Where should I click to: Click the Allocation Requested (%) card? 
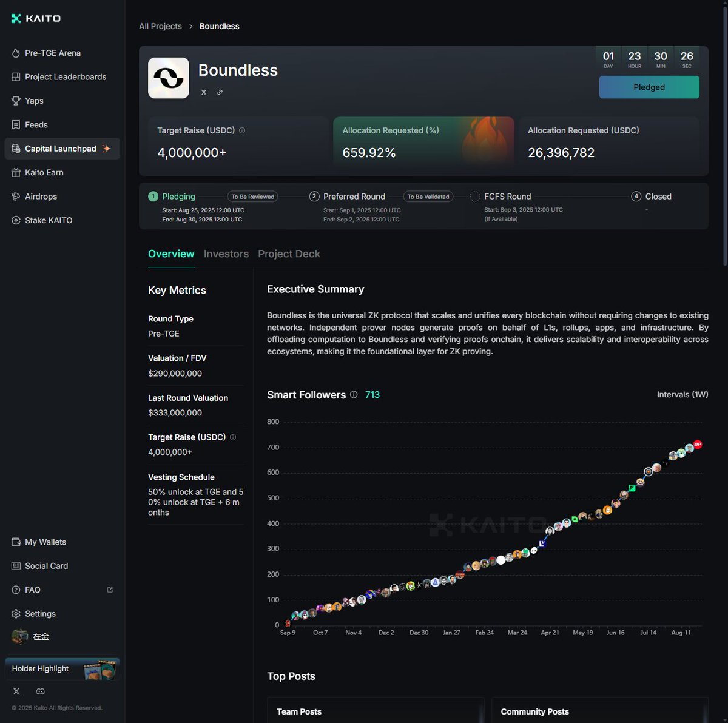pyautogui.click(x=423, y=142)
